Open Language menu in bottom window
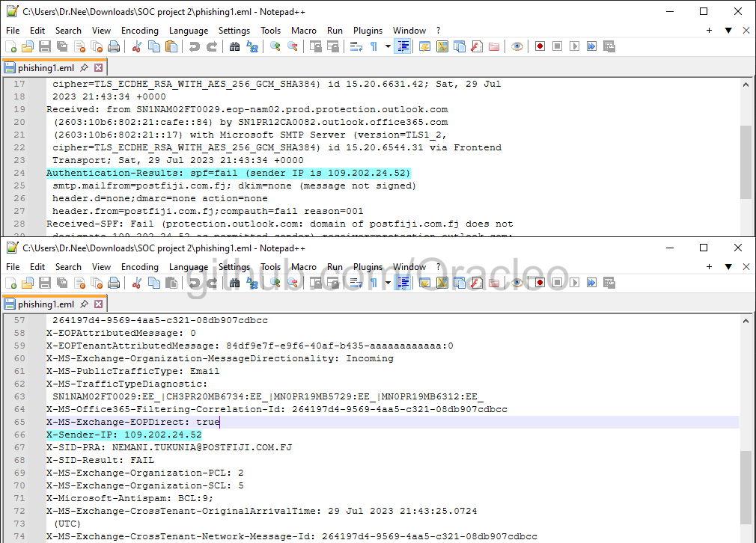Screen dimensions: 756x543 point(189,267)
